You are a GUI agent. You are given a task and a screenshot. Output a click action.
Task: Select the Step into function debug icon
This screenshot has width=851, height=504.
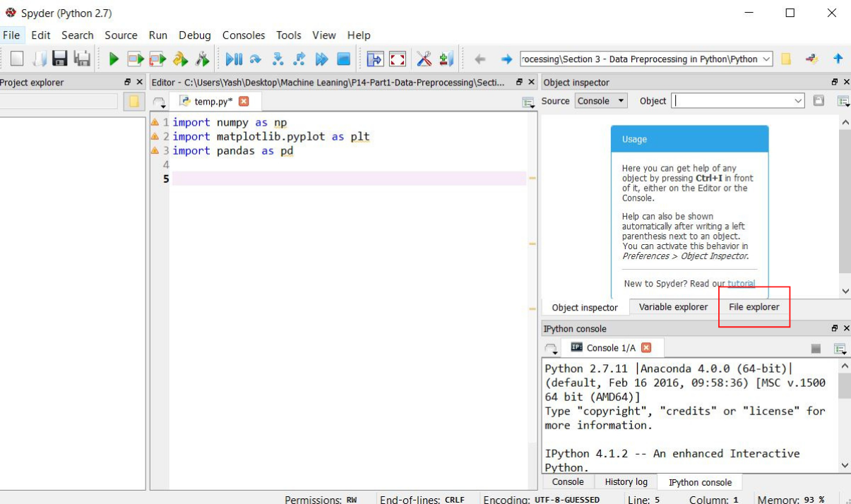pyautogui.click(x=278, y=58)
